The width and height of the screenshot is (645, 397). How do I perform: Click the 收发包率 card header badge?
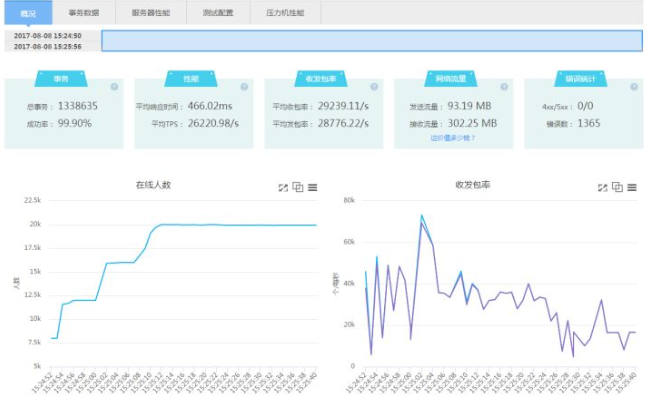(x=321, y=79)
